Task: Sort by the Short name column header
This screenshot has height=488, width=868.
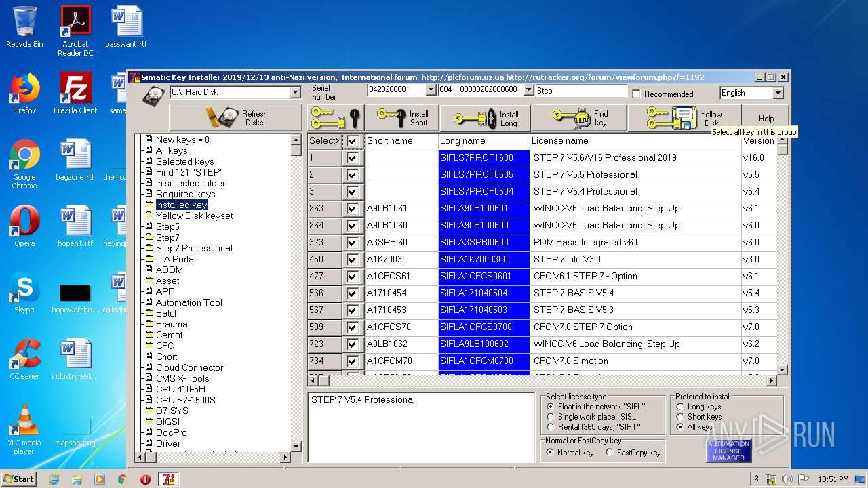Action: click(401, 141)
